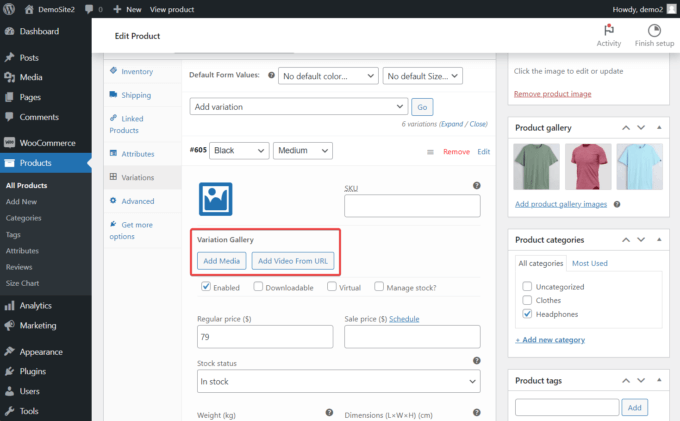Image resolution: width=680 pixels, height=421 pixels.
Task: Switch to the Most Used categories tab
Action: click(589, 263)
